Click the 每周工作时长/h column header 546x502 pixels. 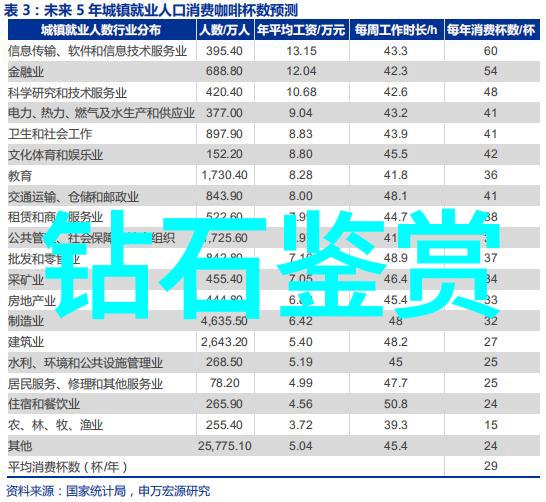point(396,30)
